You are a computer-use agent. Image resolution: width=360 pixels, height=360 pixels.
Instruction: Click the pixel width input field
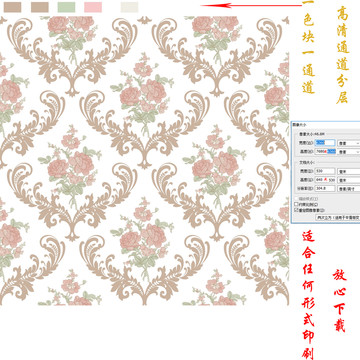coord(325,143)
